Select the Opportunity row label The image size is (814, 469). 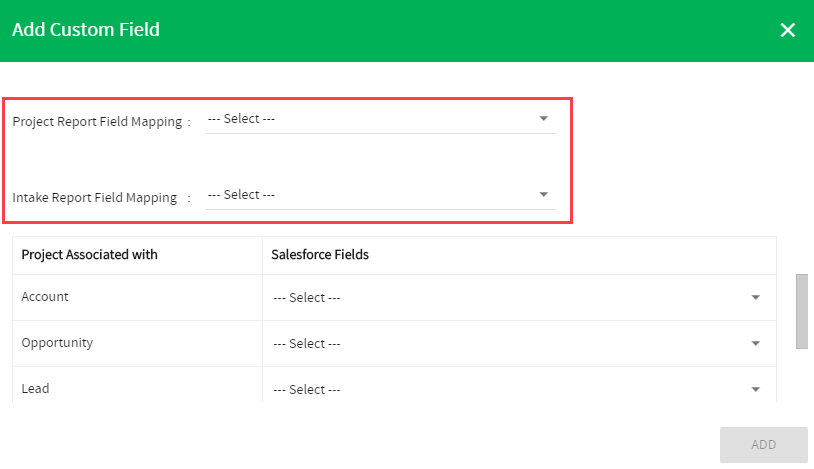(x=57, y=343)
